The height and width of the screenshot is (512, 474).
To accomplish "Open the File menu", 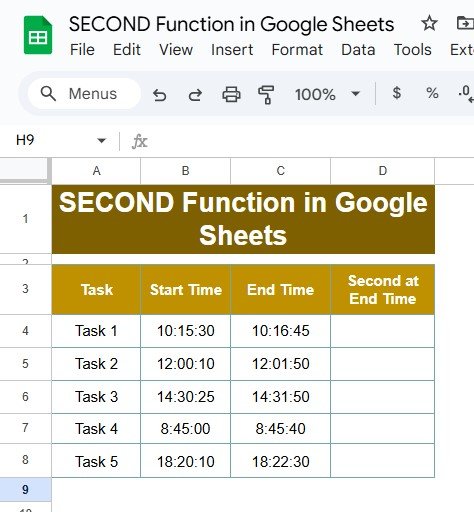I will click(x=82, y=50).
